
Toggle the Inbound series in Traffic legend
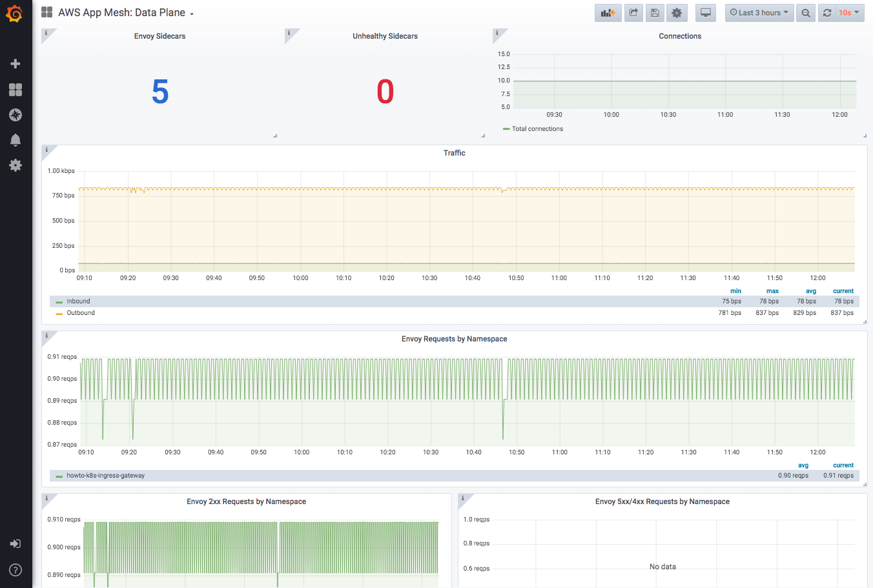(78, 301)
